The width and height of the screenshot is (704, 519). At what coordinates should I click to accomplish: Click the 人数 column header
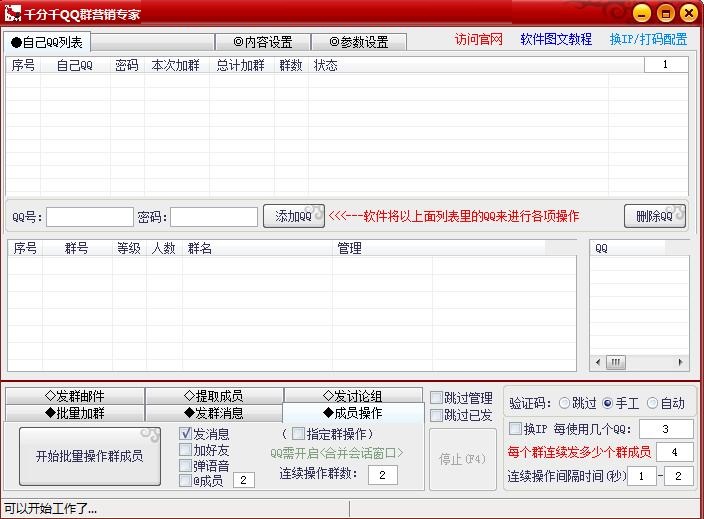click(x=164, y=248)
